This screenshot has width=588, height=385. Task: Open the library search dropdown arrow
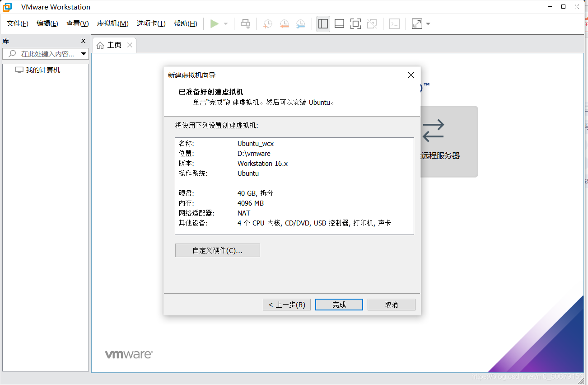click(x=84, y=54)
